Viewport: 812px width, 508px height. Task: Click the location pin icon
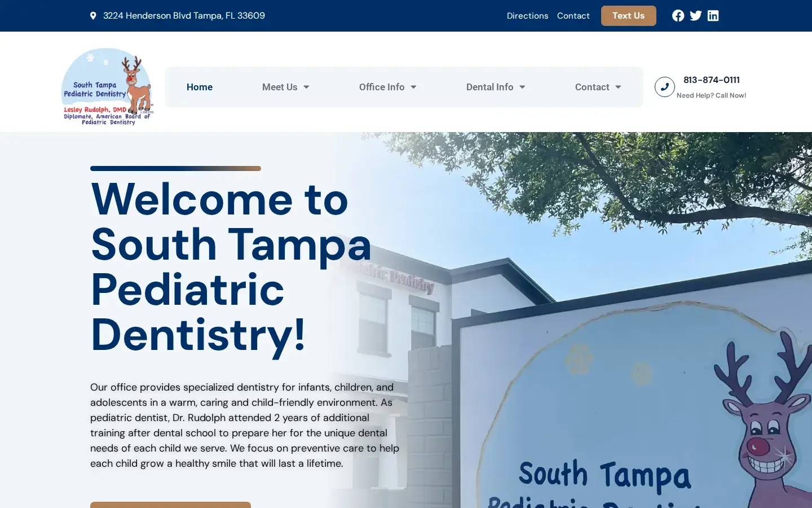tap(93, 16)
